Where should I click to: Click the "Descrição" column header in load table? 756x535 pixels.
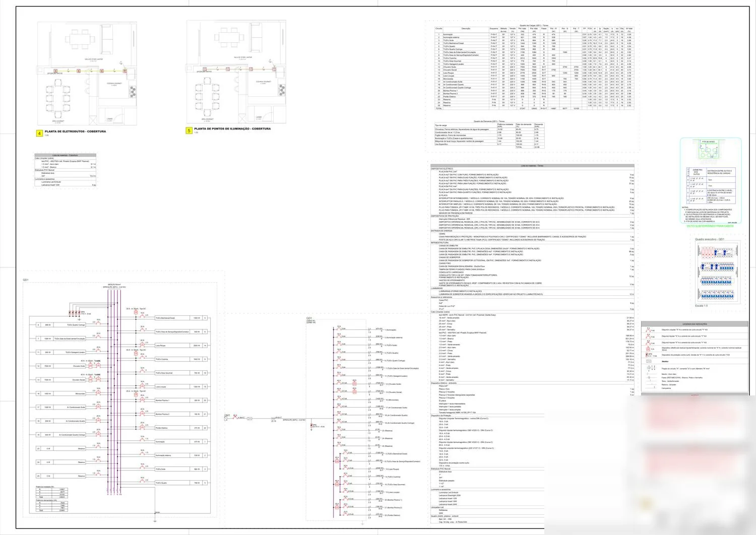point(466,29)
